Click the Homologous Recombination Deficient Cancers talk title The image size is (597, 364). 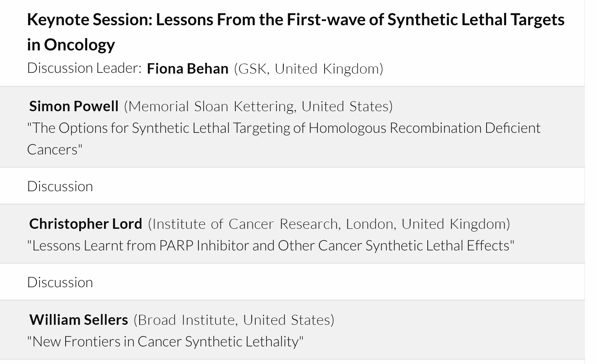pos(284,128)
